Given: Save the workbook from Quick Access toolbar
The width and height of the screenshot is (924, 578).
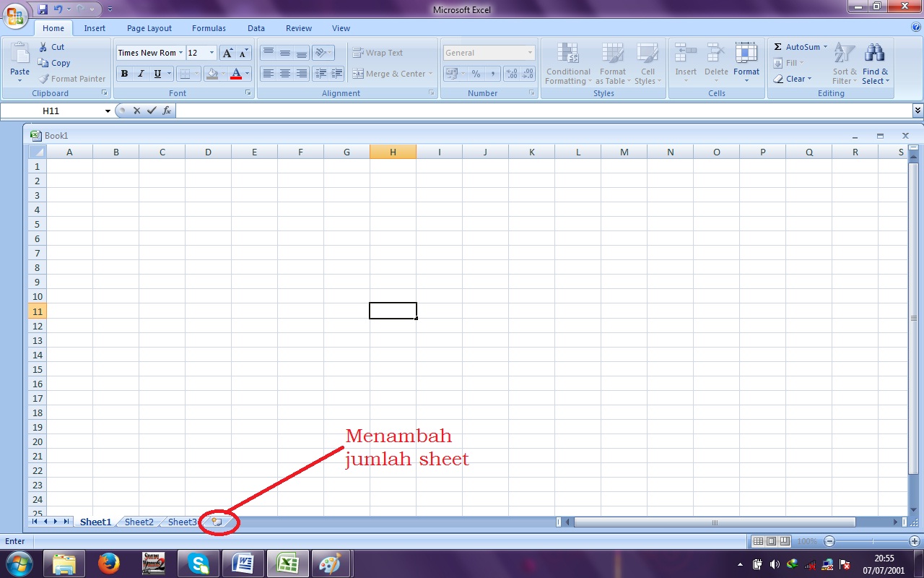Looking at the screenshot, I should click(x=43, y=9).
